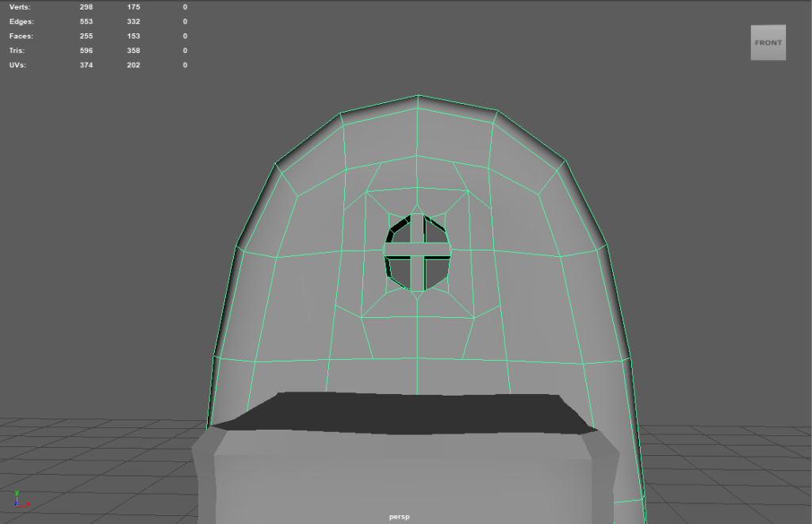Select the dark seat surface polygon

(x=404, y=412)
